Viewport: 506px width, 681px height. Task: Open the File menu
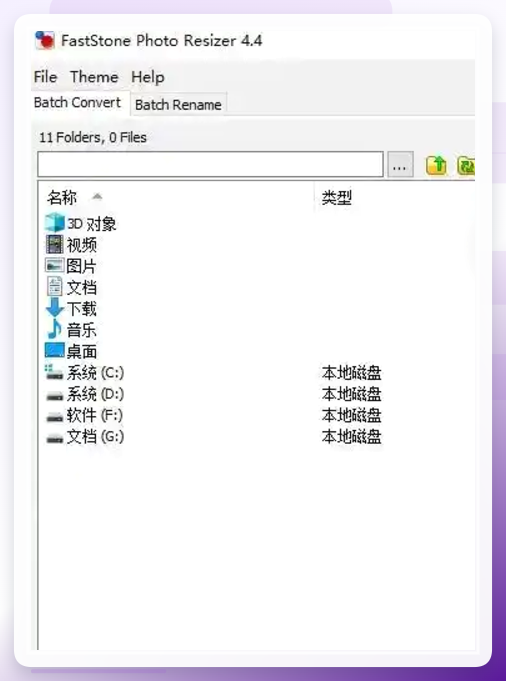click(46, 77)
